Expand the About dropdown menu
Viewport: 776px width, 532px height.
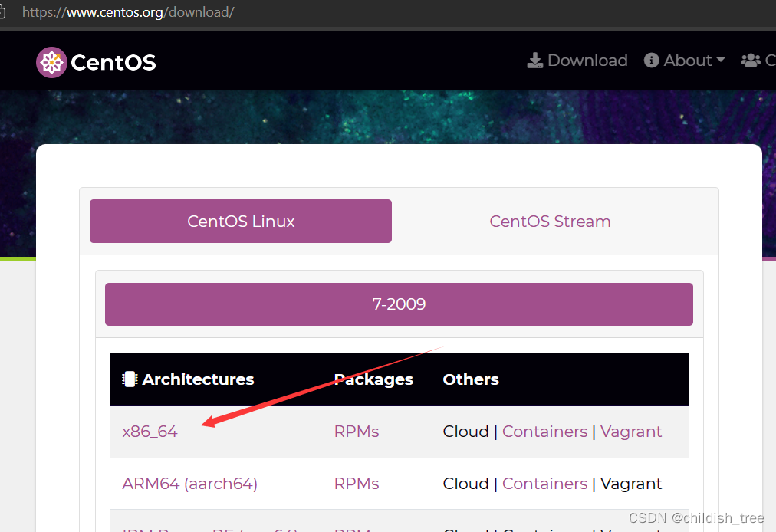click(x=685, y=61)
